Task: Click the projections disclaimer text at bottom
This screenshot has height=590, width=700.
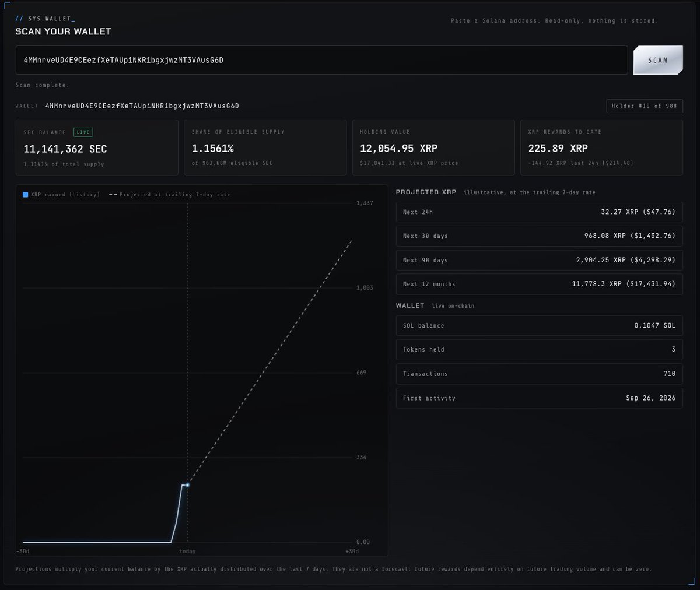Action: (x=334, y=569)
